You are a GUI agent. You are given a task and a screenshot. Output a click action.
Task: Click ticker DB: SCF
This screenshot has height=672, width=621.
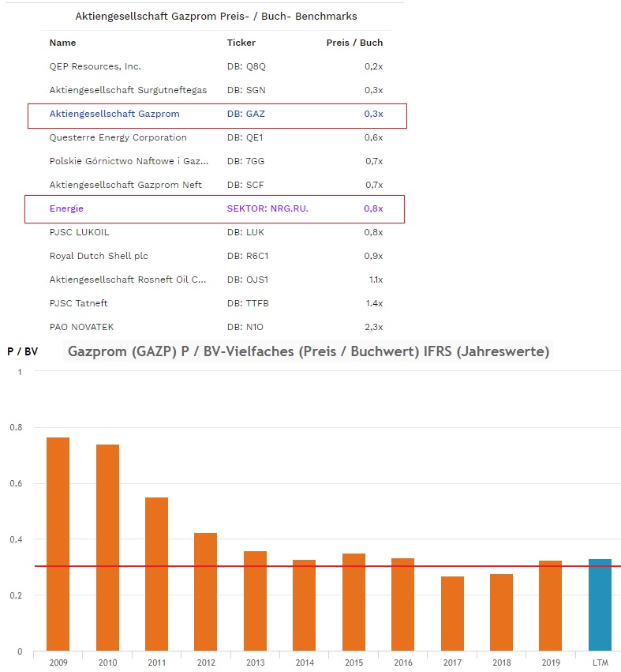(x=245, y=185)
